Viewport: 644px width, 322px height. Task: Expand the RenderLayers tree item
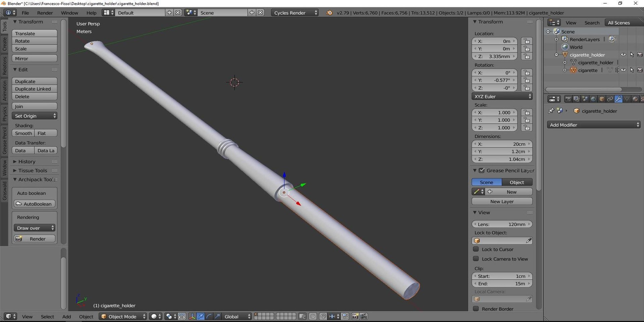pos(556,39)
